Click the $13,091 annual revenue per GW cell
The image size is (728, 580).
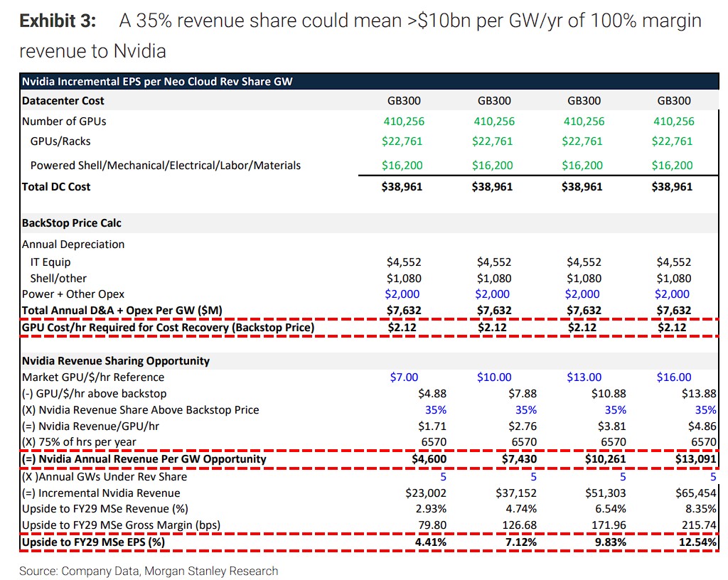(x=696, y=459)
